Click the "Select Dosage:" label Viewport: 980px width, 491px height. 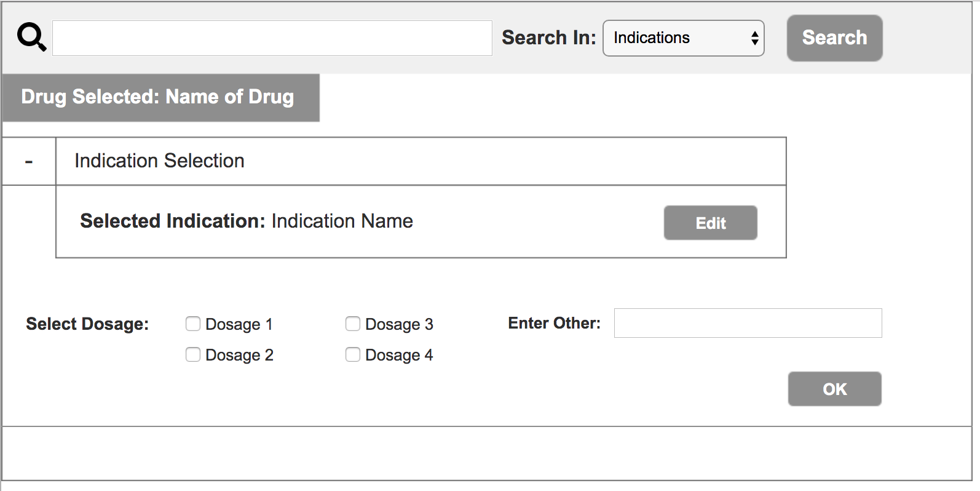click(87, 324)
